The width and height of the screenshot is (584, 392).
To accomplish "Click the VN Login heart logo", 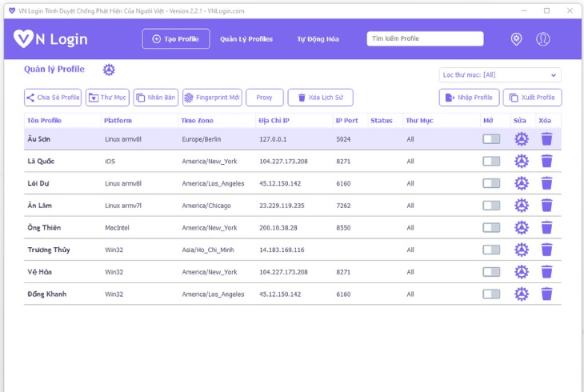I will [23, 38].
